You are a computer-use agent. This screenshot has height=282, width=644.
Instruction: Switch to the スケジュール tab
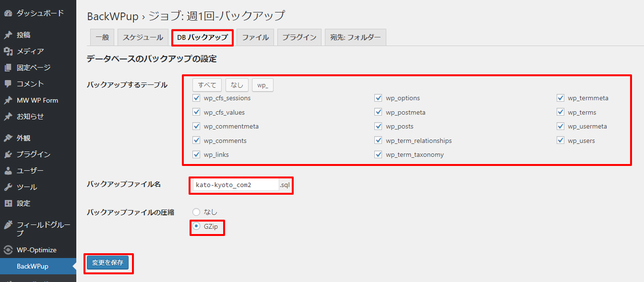coord(143,37)
